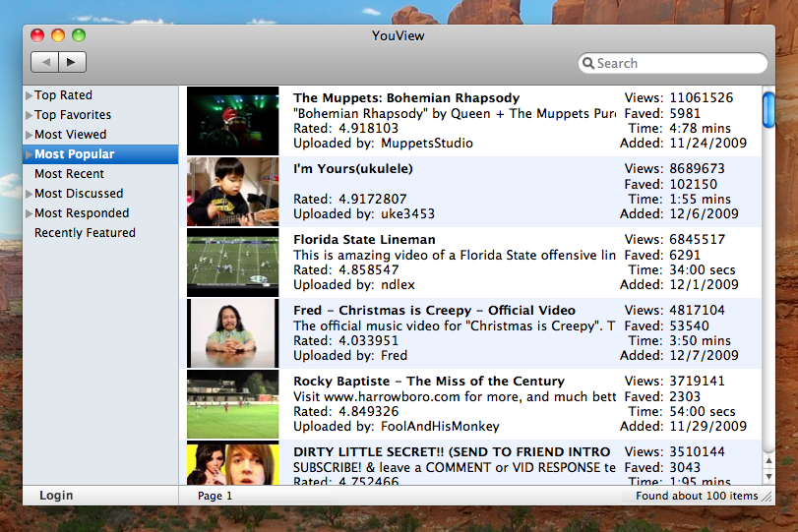Click the magnifier icon in search field

pos(588,63)
